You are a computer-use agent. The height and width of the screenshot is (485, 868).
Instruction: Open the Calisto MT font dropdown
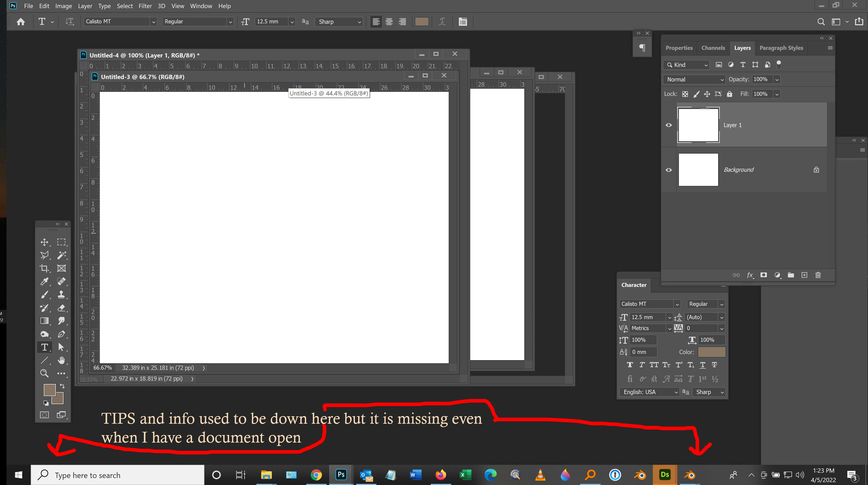(x=154, y=22)
